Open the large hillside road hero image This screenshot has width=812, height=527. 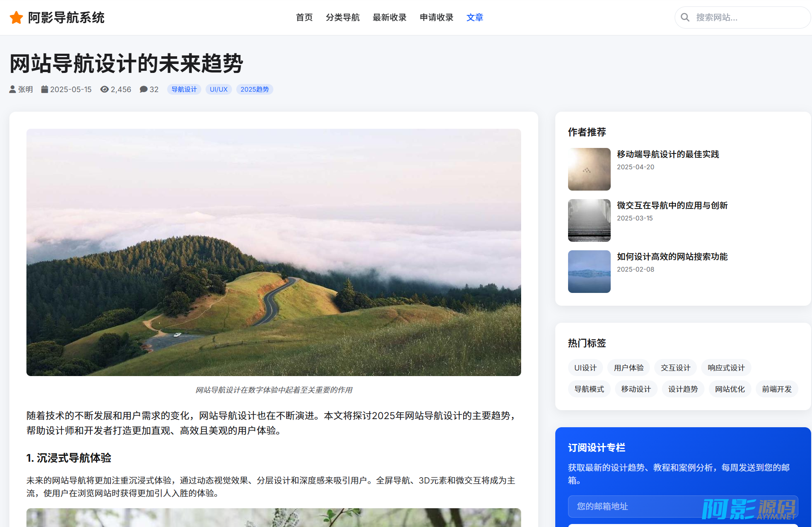click(x=274, y=252)
